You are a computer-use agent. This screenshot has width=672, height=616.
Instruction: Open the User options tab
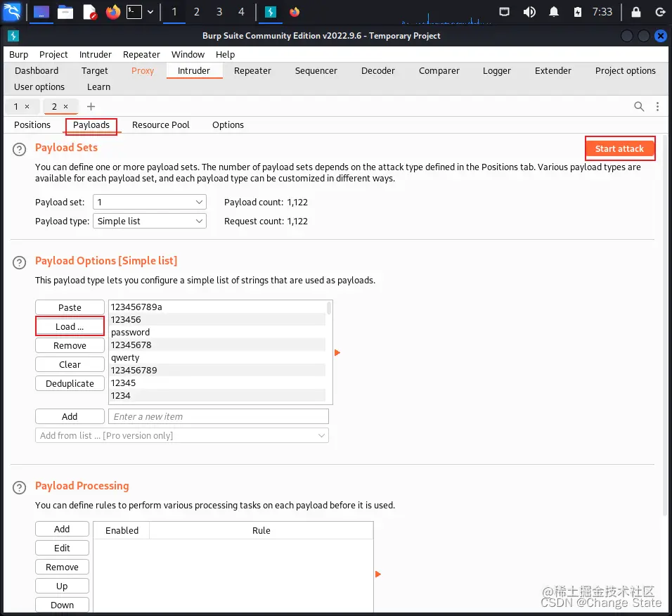tap(39, 87)
